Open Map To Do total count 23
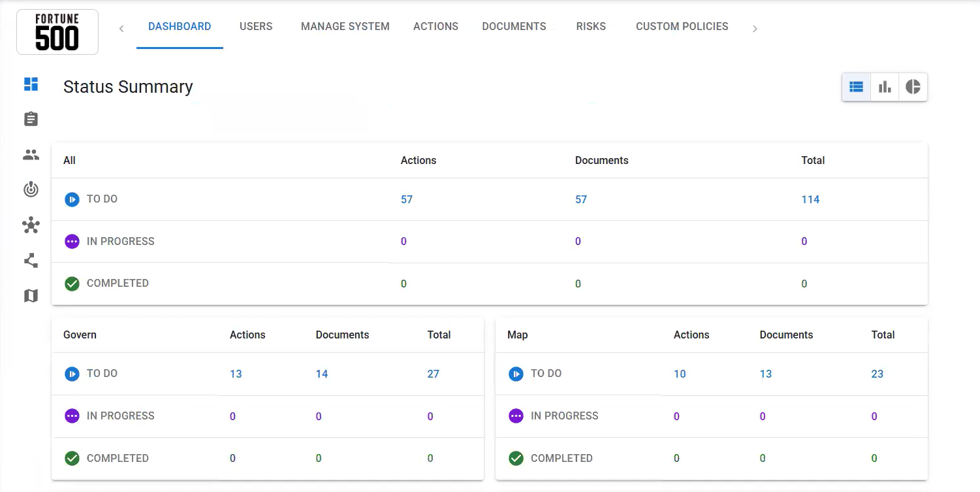 877,374
